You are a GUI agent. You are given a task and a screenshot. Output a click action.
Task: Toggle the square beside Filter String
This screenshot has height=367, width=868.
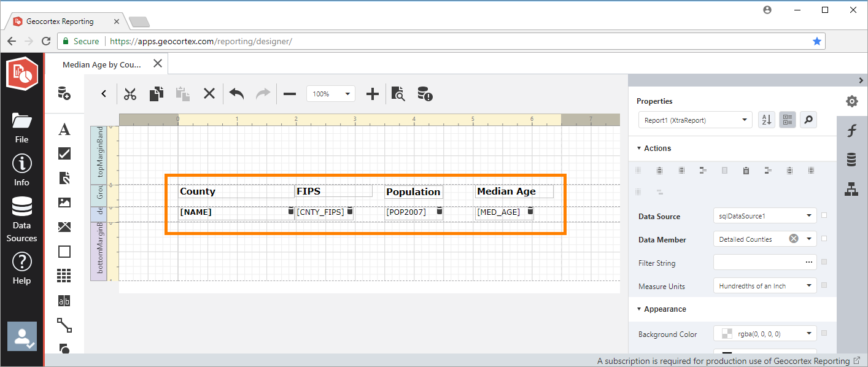(824, 262)
